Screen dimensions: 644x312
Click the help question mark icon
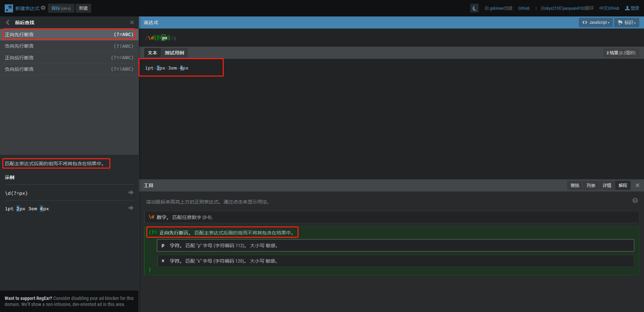click(x=635, y=200)
